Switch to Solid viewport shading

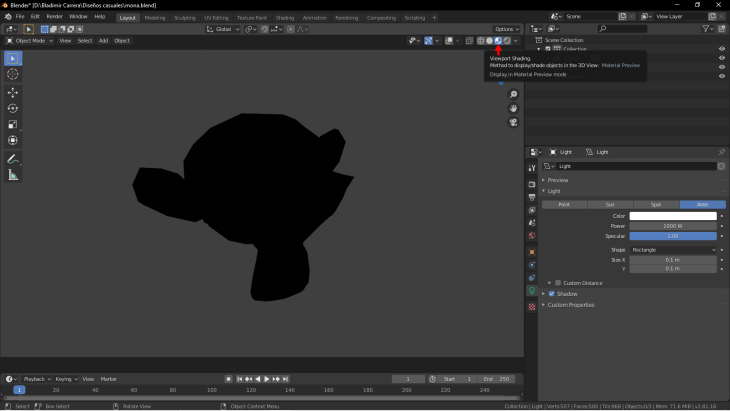[489, 41]
